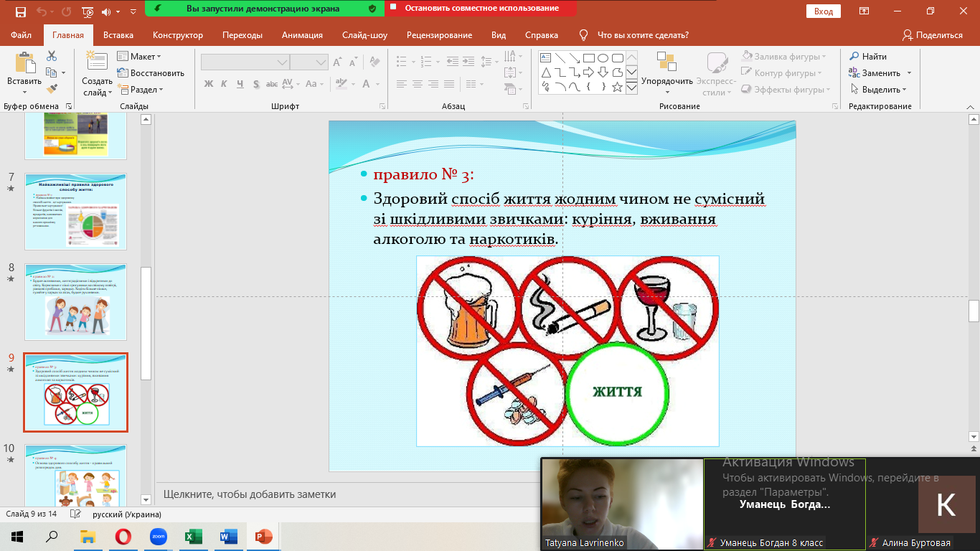The width and height of the screenshot is (980, 551).
Task: Click the Поделиться share button
Action: 933,35
